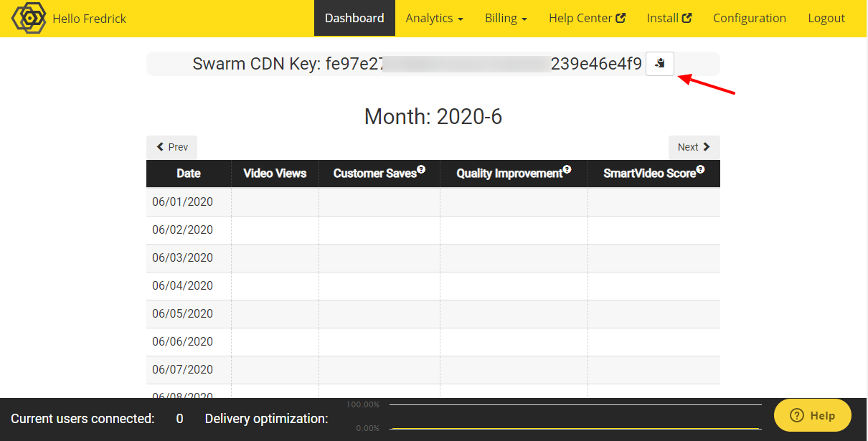This screenshot has height=441, width=868.
Task: Open the Help Center external link
Action: [x=587, y=18]
